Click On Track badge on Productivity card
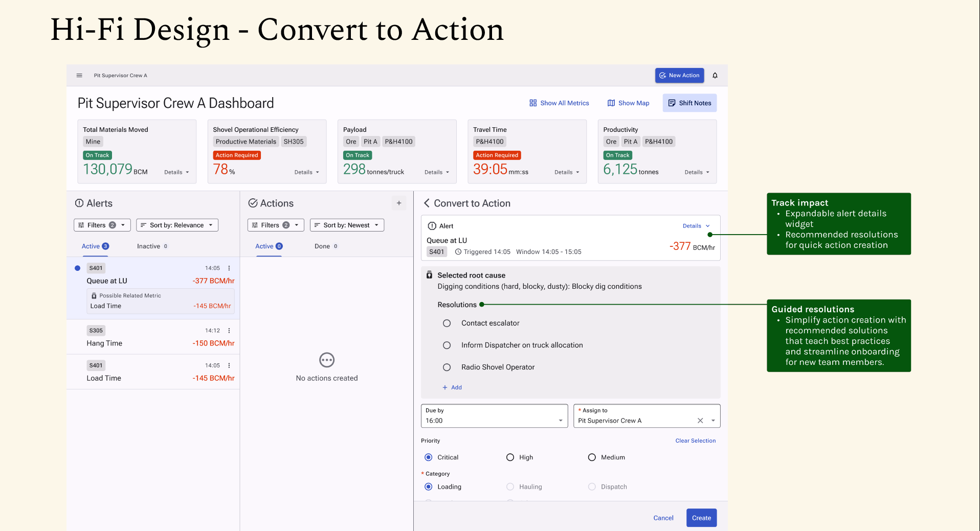Viewport: 980px width, 531px height. click(x=617, y=155)
